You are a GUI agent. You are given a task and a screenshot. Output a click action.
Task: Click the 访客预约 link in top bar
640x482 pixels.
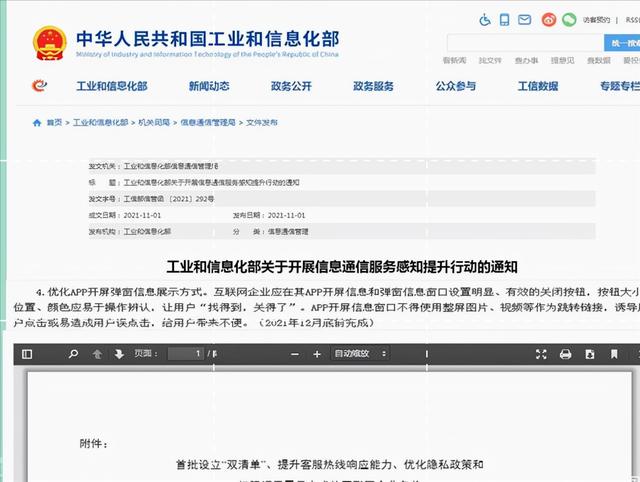tap(596, 20)
